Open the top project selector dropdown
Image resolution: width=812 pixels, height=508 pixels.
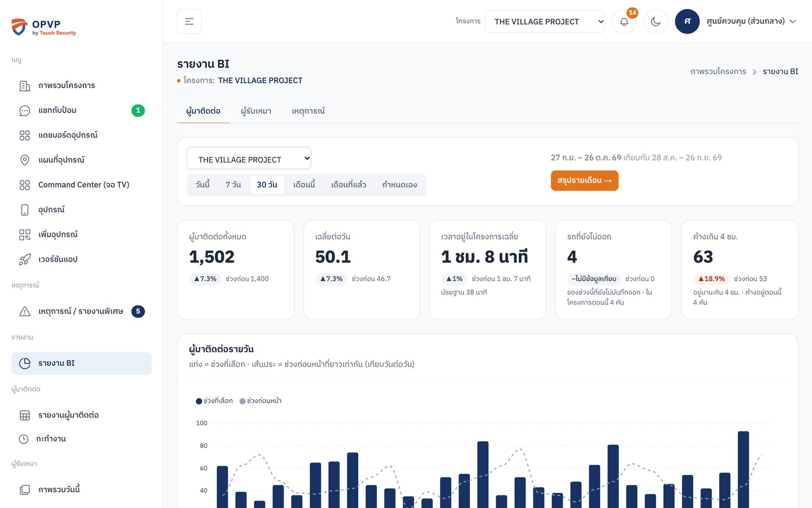(x=545, y=21)
